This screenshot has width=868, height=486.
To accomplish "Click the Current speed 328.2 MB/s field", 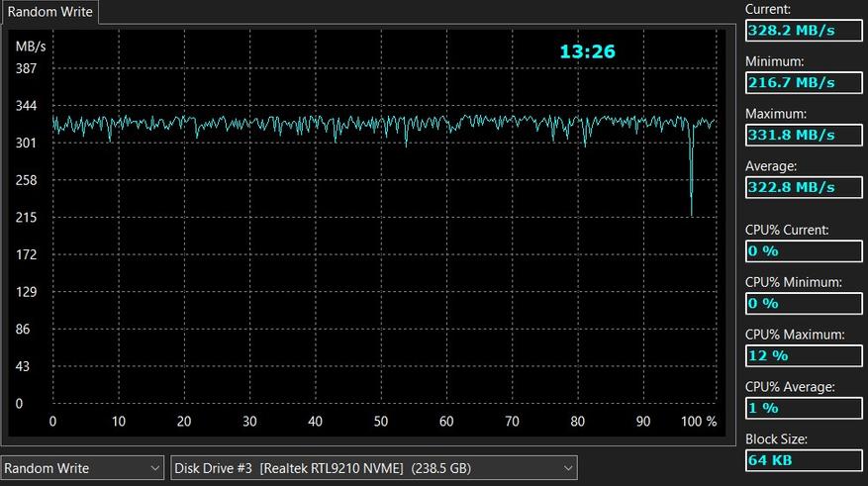I will pos(803,31).
